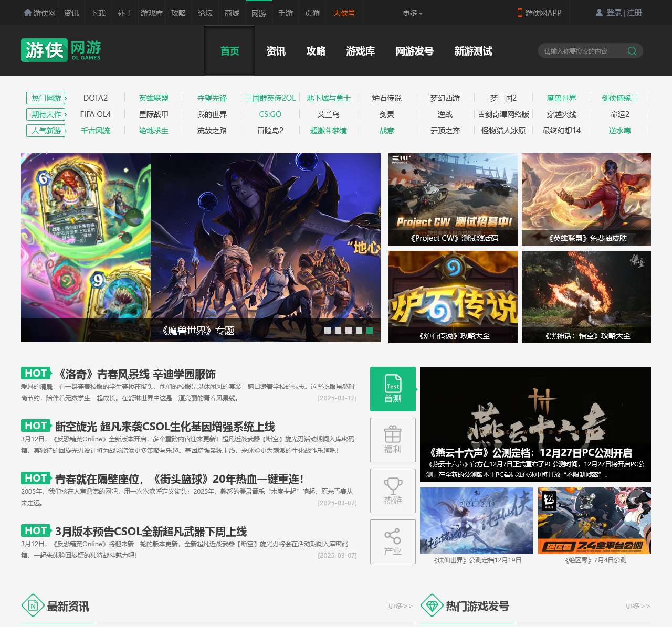Open the 英雄联盟 game link
Viewport: 672px width, 627px height.
(154, 98)
